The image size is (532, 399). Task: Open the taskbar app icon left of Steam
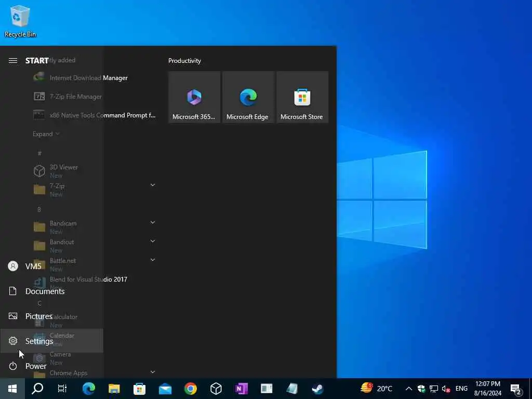click(x=292, y=389)
